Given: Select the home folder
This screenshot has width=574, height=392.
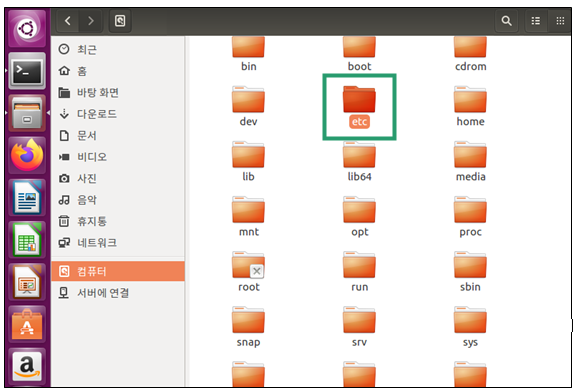Looking at the screenshot, I should tap(470, 107).
